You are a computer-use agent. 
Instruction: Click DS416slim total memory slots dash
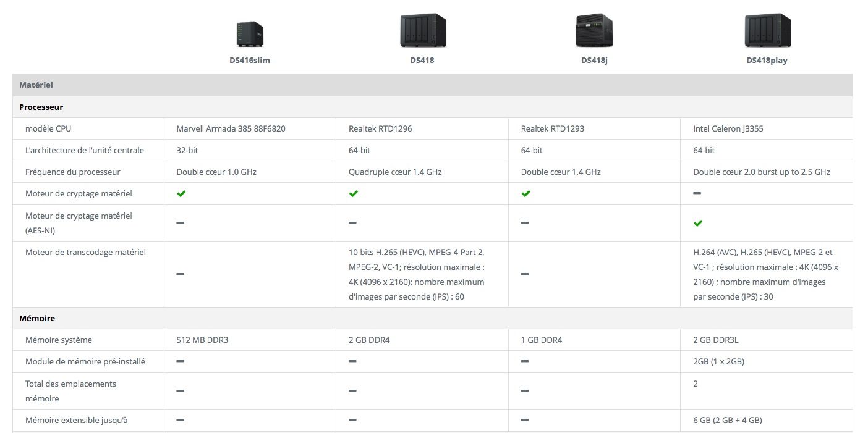(x=181, y=391)
